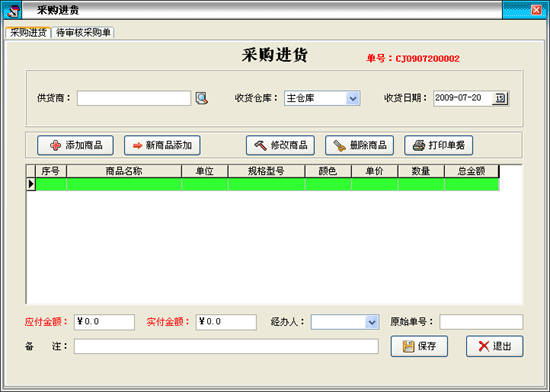Click the 应付金额 amount field
Image resolution: width=550 pixels, height=392 pixels.
[x=104, y=322]
